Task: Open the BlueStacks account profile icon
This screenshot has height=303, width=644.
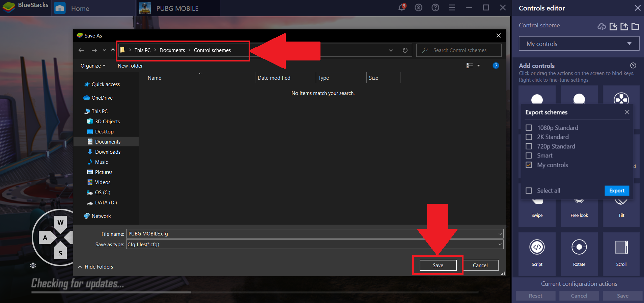Action: point(418,7)
